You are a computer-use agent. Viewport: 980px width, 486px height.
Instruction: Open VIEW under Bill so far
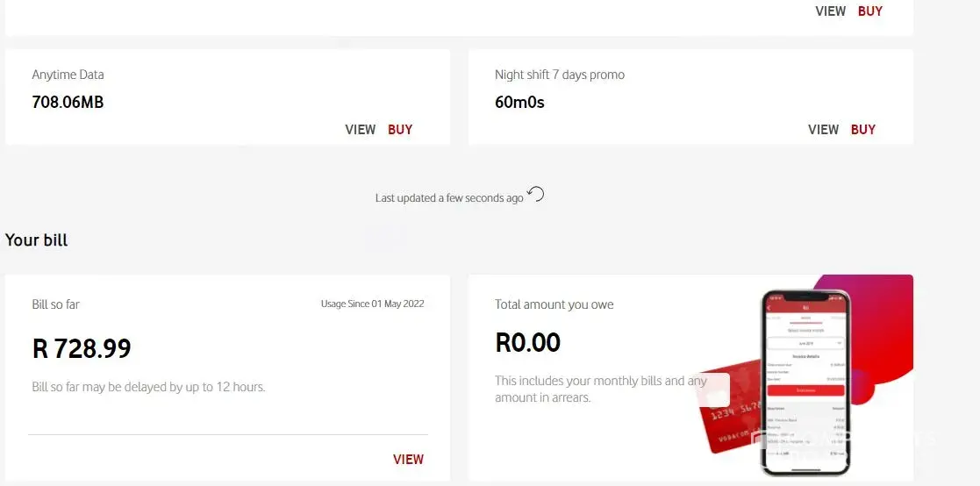[408, 459]
